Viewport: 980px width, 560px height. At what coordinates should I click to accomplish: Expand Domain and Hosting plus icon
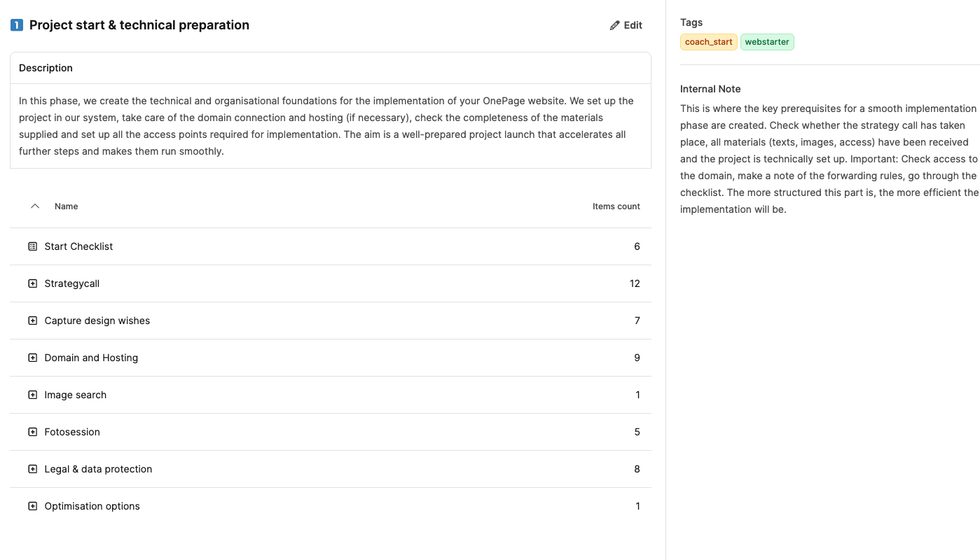tap(32, 358)
